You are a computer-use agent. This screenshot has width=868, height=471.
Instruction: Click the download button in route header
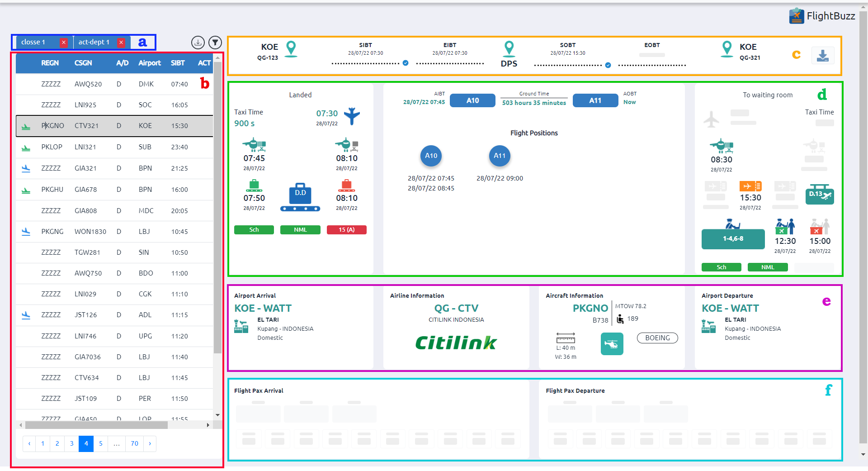822,56
